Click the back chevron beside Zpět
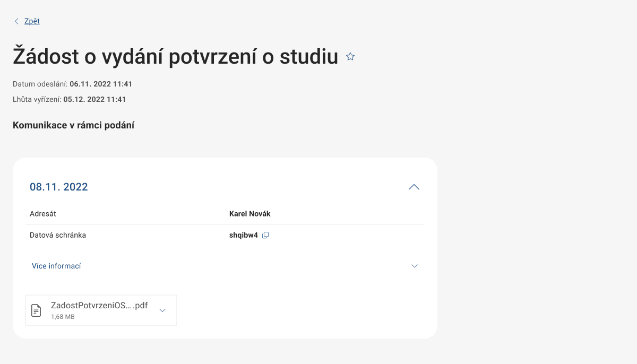The image size is (637, 364). tap(16, 21)
